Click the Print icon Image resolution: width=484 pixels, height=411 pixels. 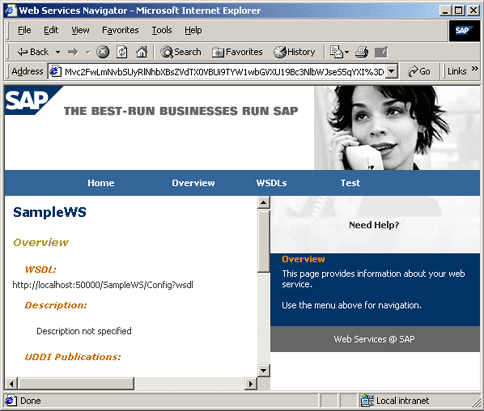[362, 52]
